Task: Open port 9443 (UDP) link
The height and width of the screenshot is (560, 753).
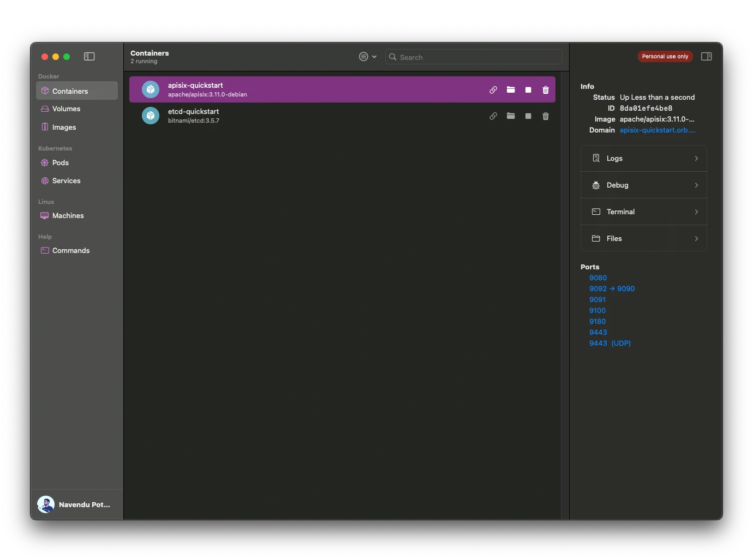Action: tap(610, 343)
